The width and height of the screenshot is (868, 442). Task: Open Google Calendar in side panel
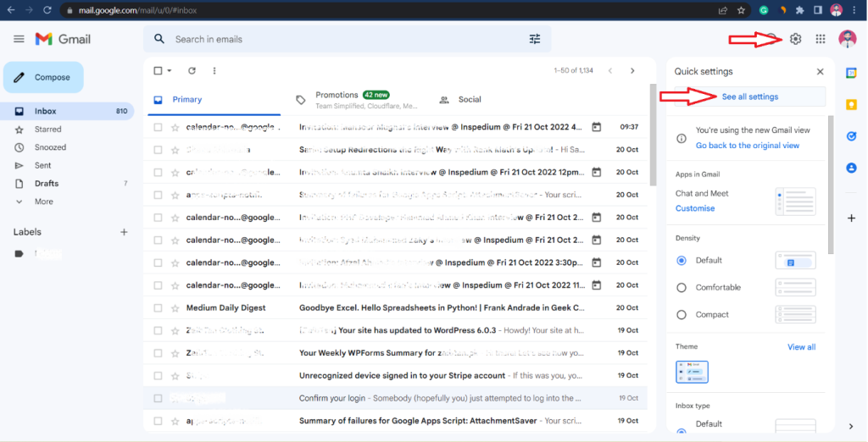pyautogui.click(x=851, y=73)
